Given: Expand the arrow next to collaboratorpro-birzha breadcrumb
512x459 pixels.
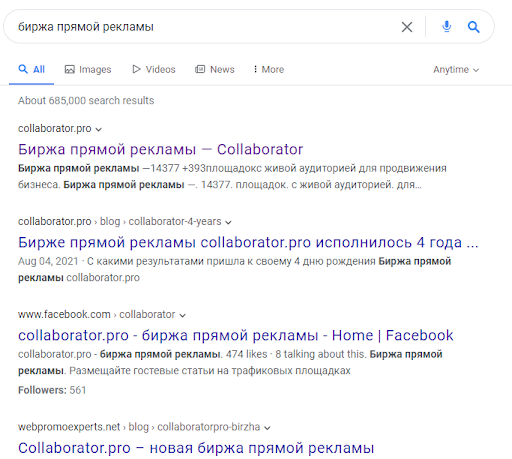Looking at the screenshot, I should (x=267, y=428).
